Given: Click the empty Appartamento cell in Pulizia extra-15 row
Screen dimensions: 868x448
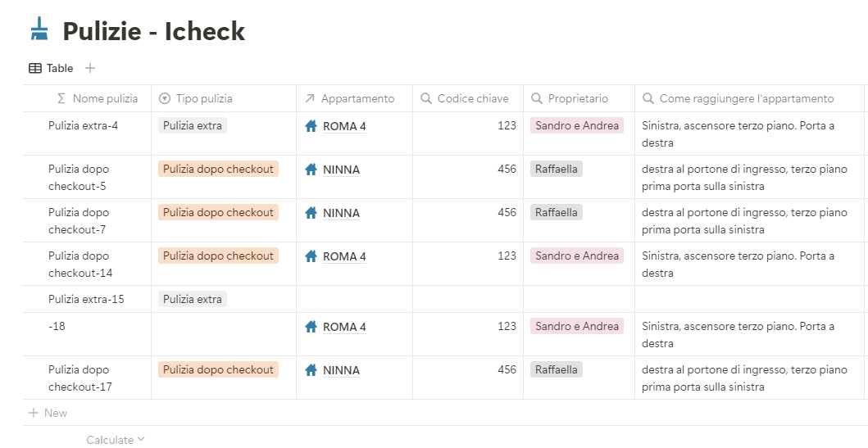Looking at the screenshot, I should click(x=354, y=299).
